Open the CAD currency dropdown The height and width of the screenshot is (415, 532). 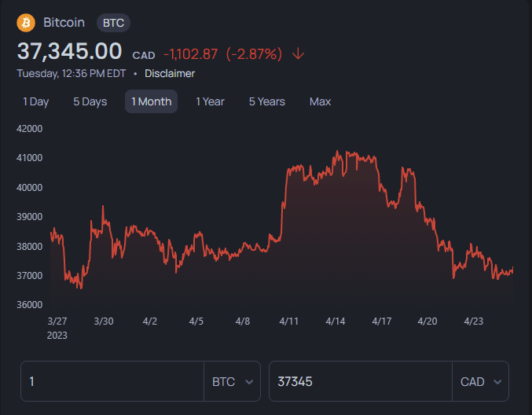(481, 381)
